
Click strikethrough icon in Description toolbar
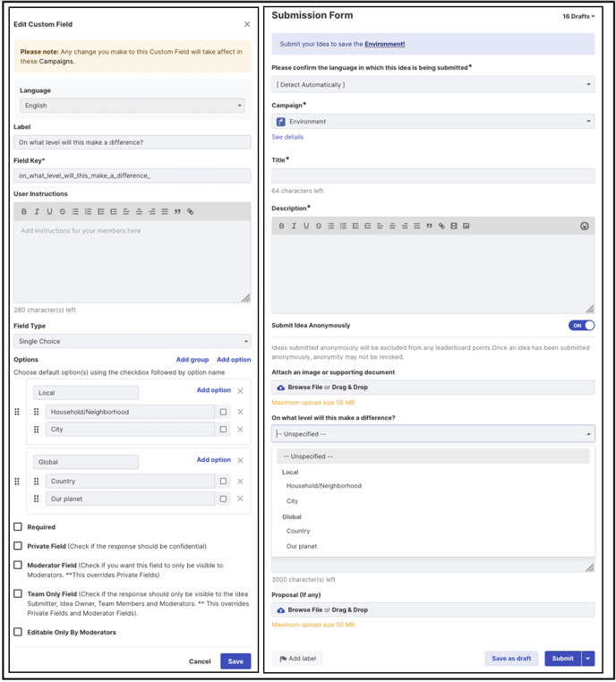click(319, 226)
